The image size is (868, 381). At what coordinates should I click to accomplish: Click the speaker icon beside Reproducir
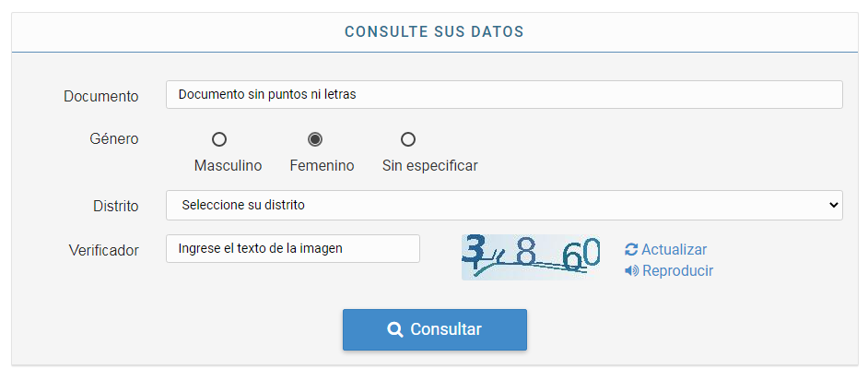631,270
